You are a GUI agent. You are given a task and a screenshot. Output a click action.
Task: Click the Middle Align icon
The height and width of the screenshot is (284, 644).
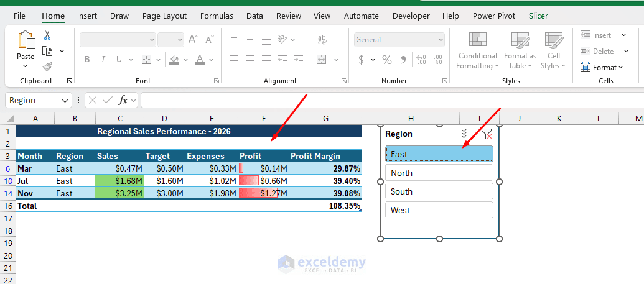click(250, 39)
